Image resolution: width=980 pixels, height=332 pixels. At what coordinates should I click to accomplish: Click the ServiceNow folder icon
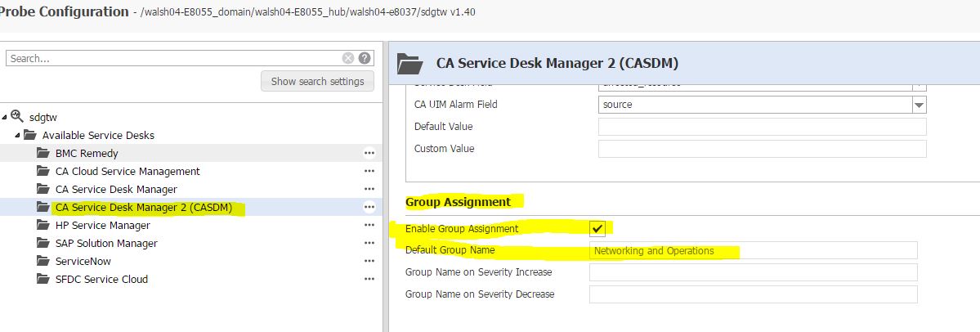click(x=43, y=261)
